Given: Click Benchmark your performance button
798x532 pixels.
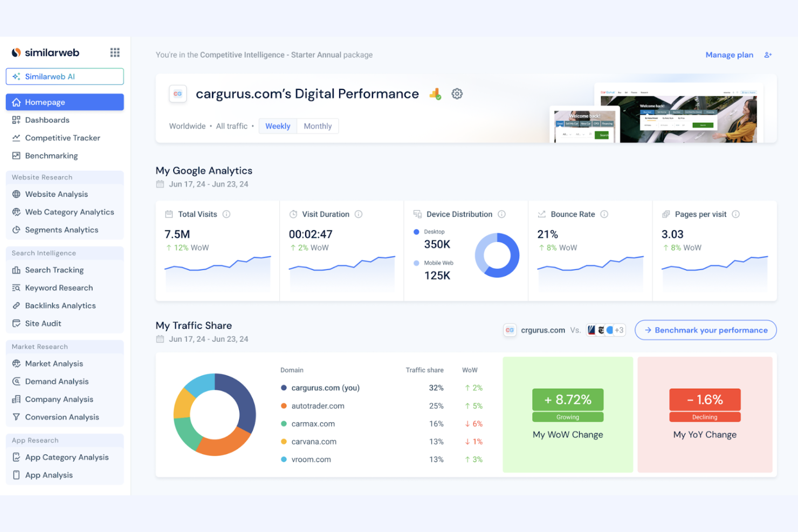Looking at the screenshot, I should 706,330.
